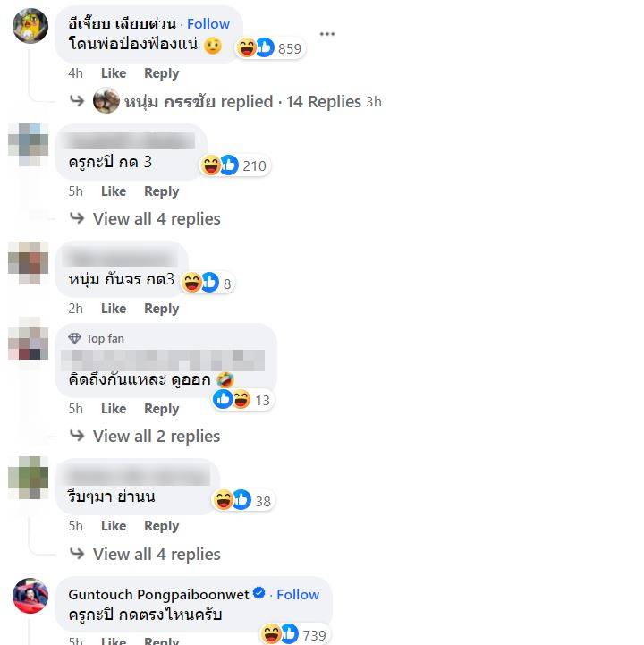Expand View all 4 replies under รีบๆมา ย่านน
This screenshot has width=644, height=645.
tap(157, 554)
